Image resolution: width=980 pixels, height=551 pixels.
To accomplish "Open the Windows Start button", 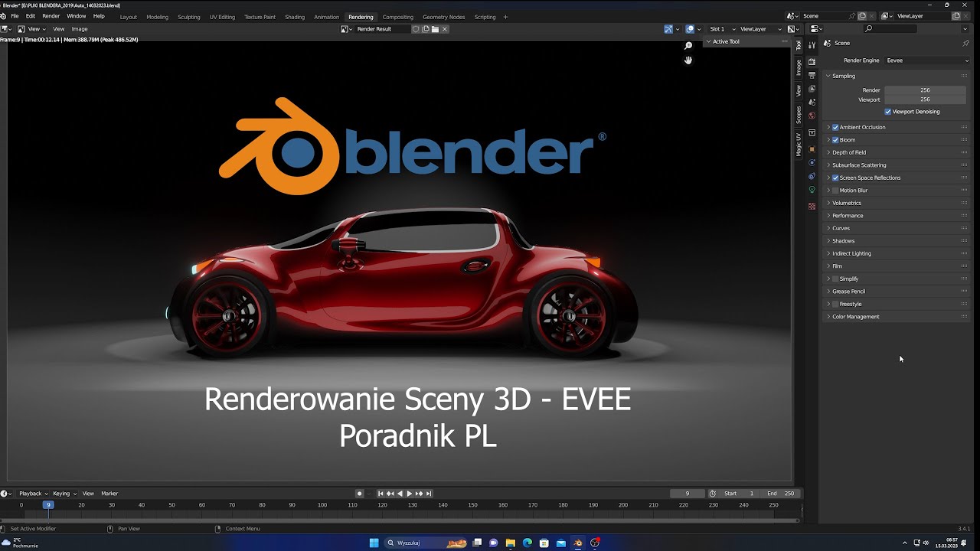I will tap(374, 543).
